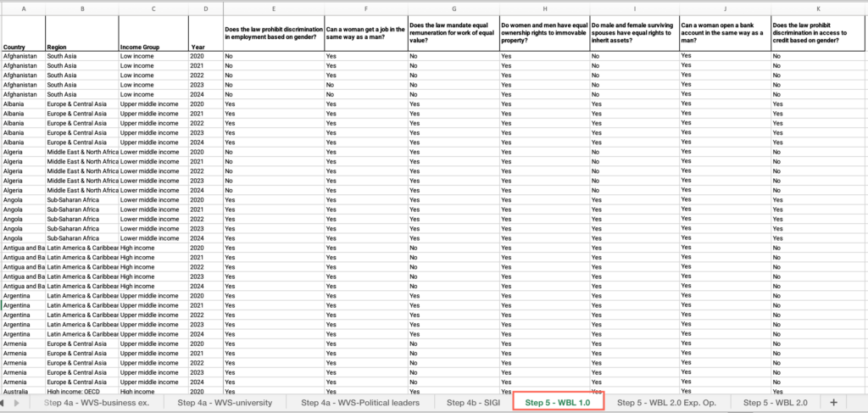Viewport: 868px width, 413px height.
Task: Select Afghanistan 2020 'No' in column E
Action: tap(274, 57)
